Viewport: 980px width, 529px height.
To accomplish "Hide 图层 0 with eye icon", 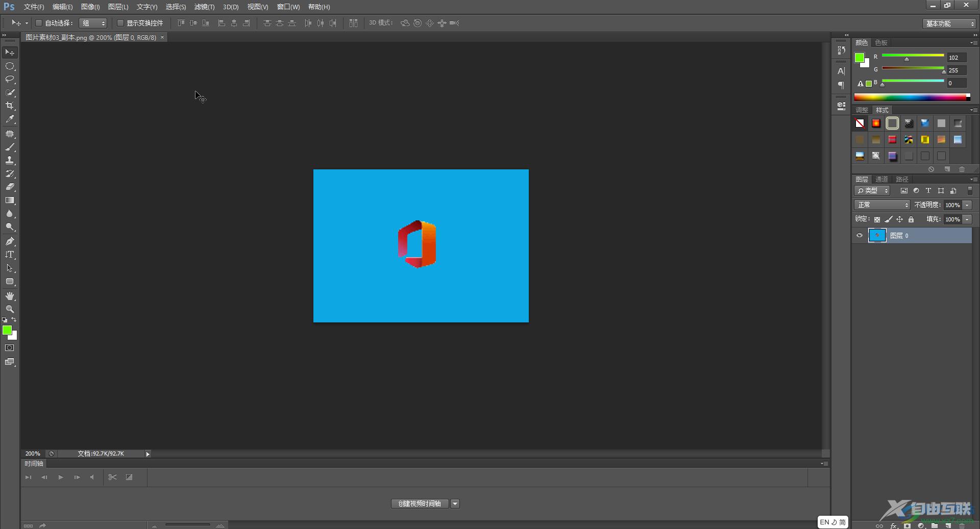I will click(860, 236).
